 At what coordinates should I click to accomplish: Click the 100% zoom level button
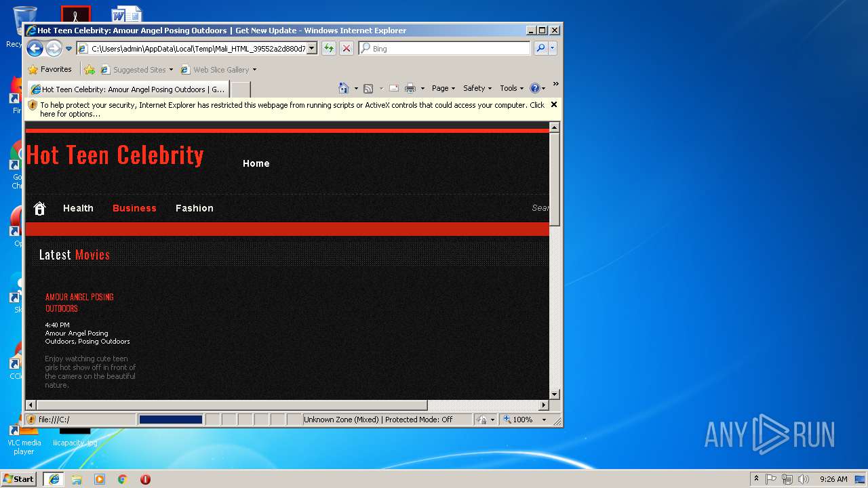tap(518, 420)
